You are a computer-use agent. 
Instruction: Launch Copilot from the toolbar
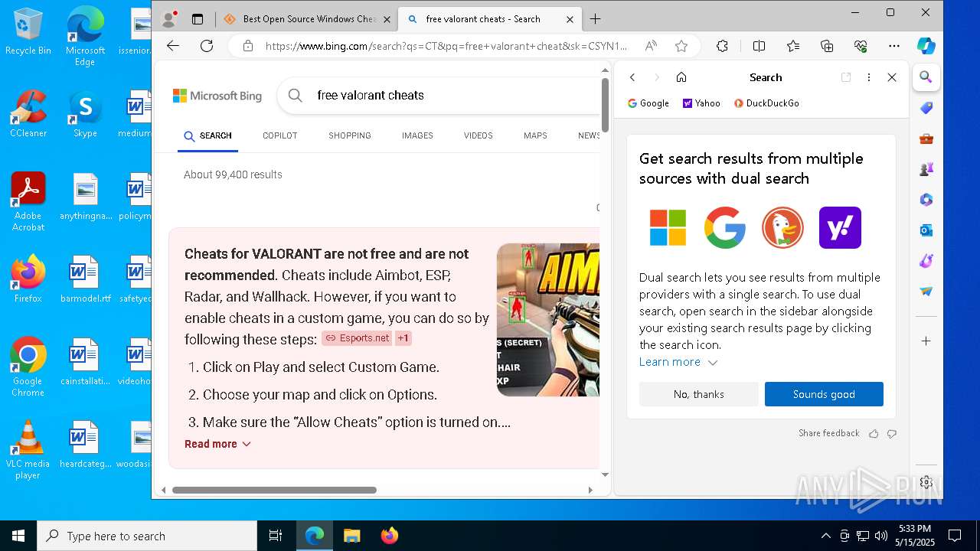tap(926, 46)
